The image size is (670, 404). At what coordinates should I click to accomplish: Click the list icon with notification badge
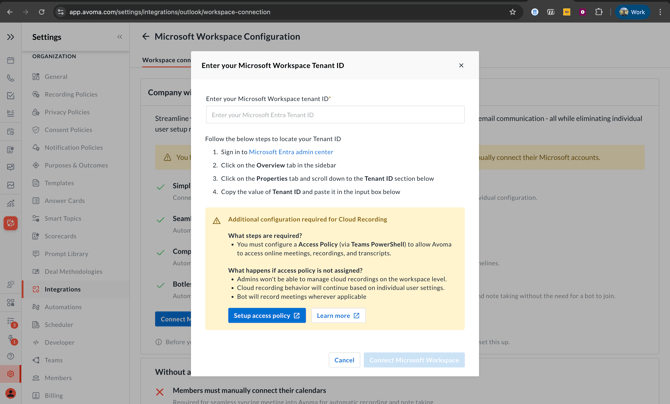tap(11, 321)
